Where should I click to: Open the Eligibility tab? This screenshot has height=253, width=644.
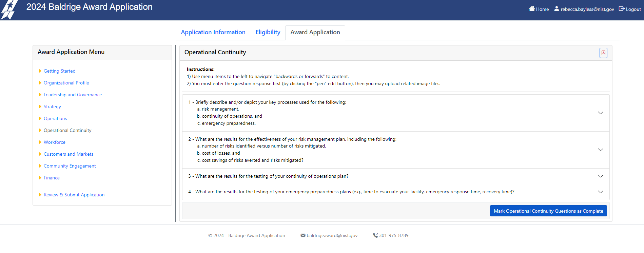[268, 32]
